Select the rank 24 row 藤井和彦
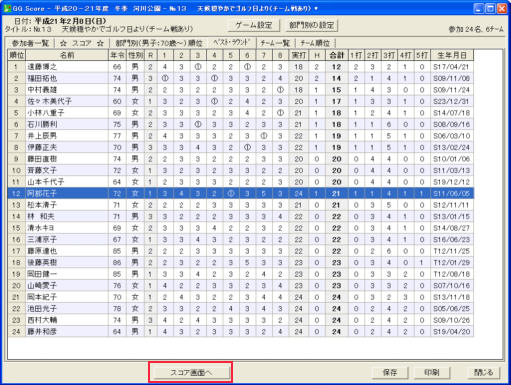Viewport: 511px width, 385px height. tap(240, 332)
